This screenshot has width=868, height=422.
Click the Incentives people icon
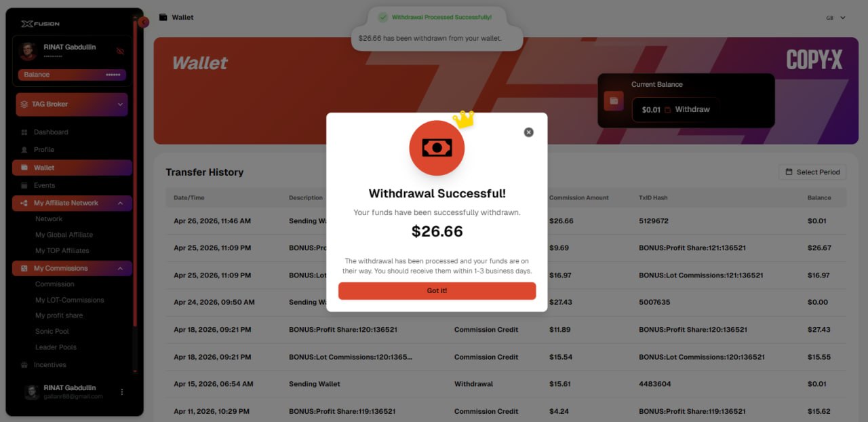point(24,365)
